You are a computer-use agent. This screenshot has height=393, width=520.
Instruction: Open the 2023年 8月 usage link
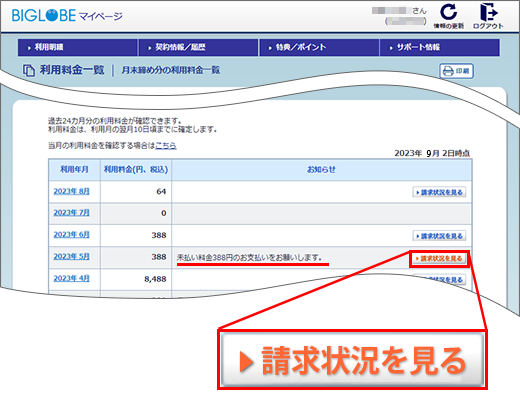point(71,191)
